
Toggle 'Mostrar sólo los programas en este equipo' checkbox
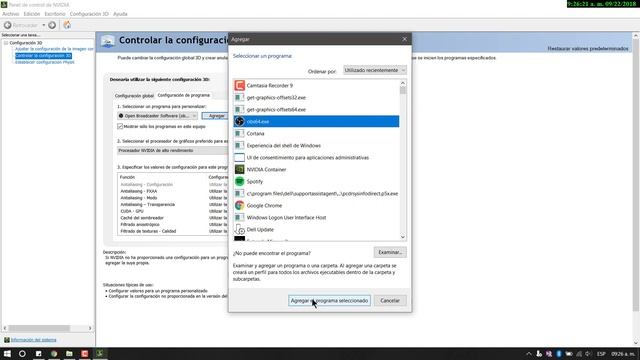click(120, 127)
